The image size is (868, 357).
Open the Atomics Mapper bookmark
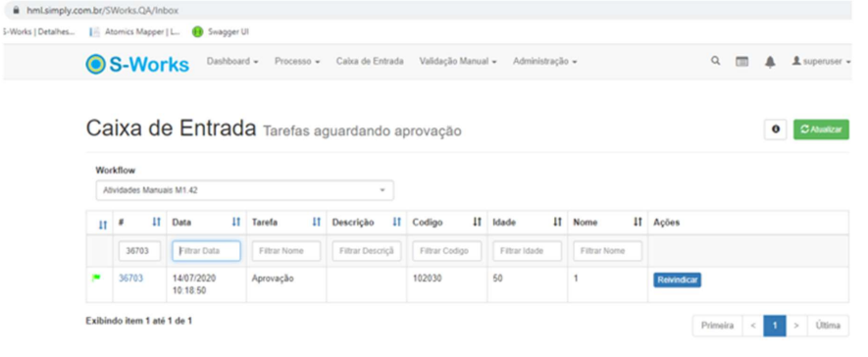point(134,32)
